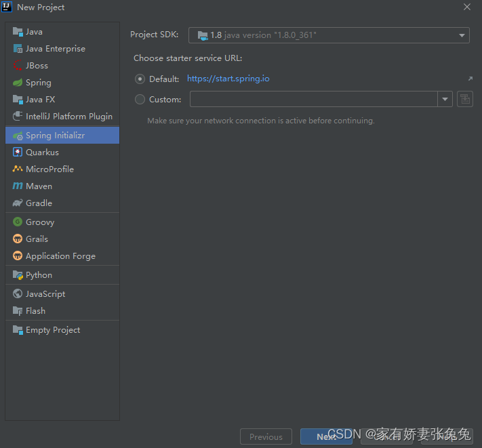
Task: Select the Quarkus list entry
Action: point(62,152)
